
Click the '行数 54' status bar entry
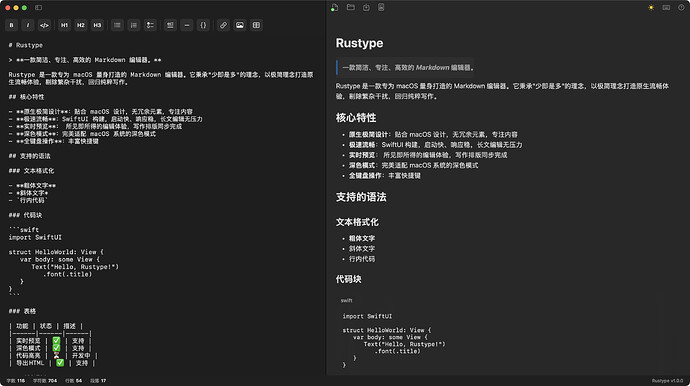(73, 381)
